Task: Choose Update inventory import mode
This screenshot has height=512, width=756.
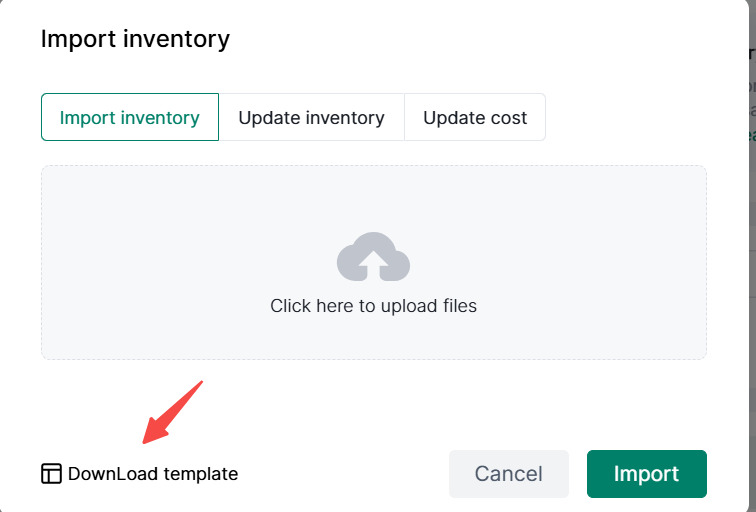Action: click(x=311, y=117)
